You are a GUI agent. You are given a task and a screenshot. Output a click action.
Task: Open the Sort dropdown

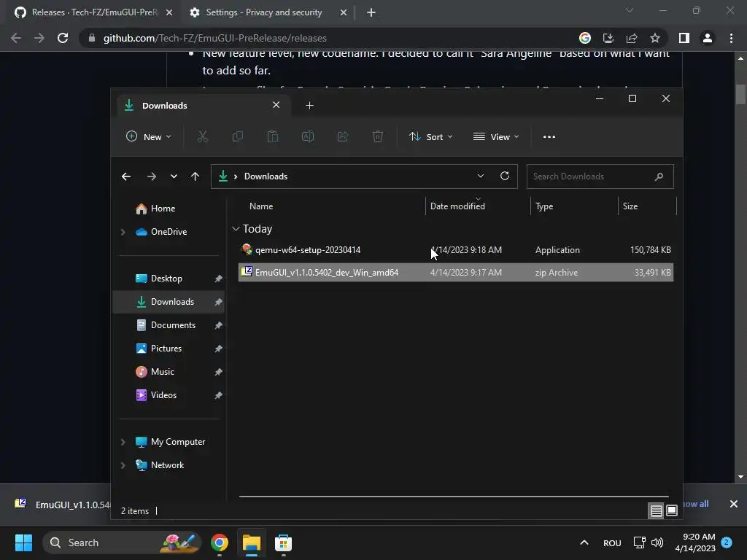[430, 136]
